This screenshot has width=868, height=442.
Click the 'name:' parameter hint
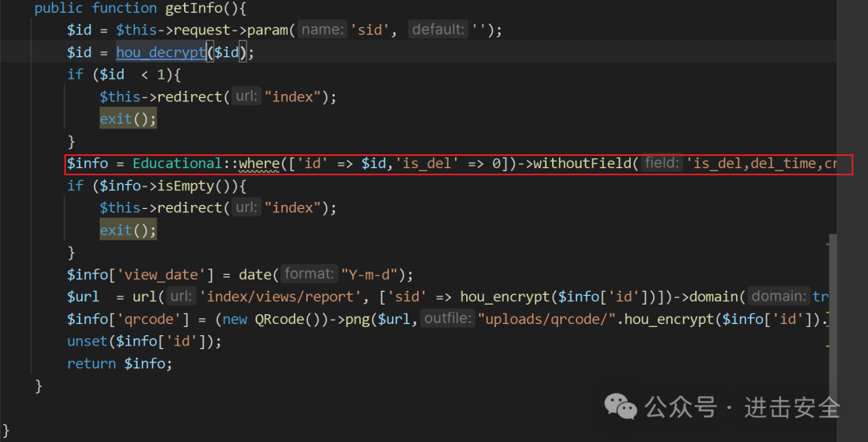pos(323,30)
